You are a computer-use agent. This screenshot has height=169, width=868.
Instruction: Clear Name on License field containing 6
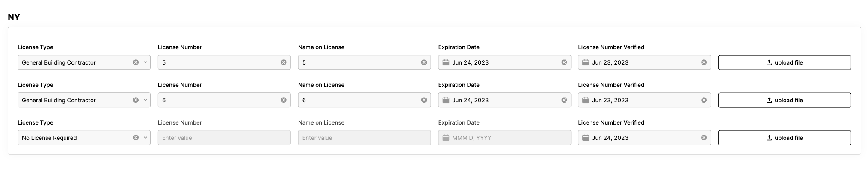tap(424, 100)
